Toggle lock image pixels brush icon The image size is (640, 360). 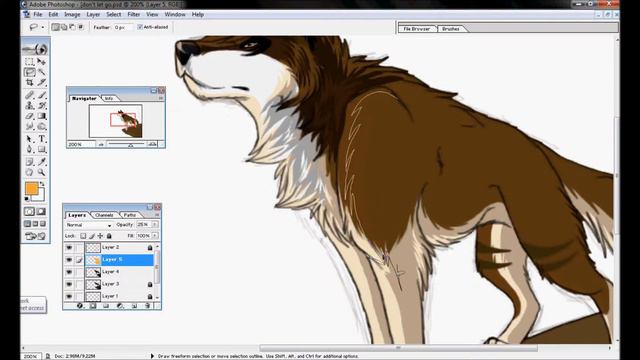coord(92,236)
